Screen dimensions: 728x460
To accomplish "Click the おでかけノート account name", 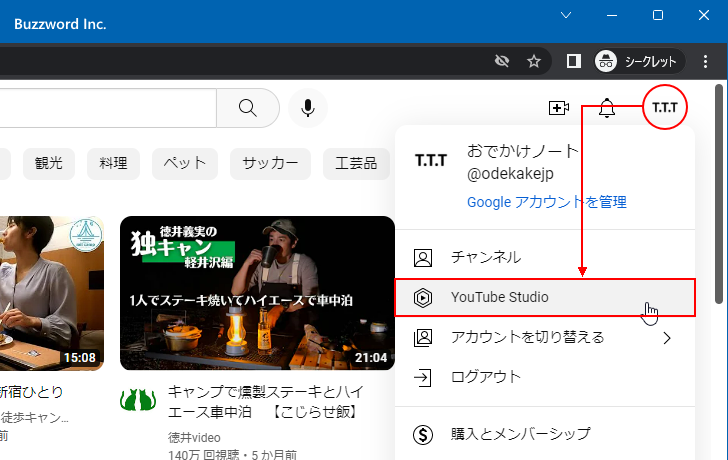I will point(523,151).
